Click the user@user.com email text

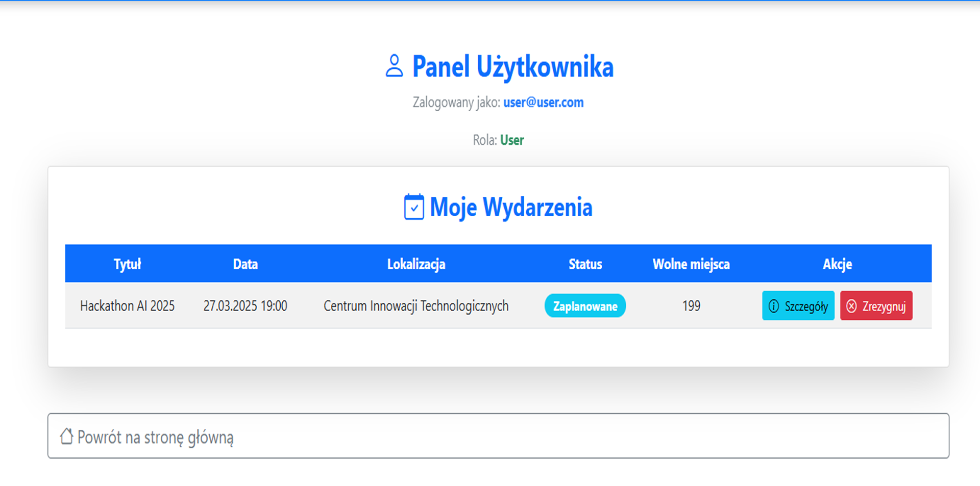tap(543, 103)
